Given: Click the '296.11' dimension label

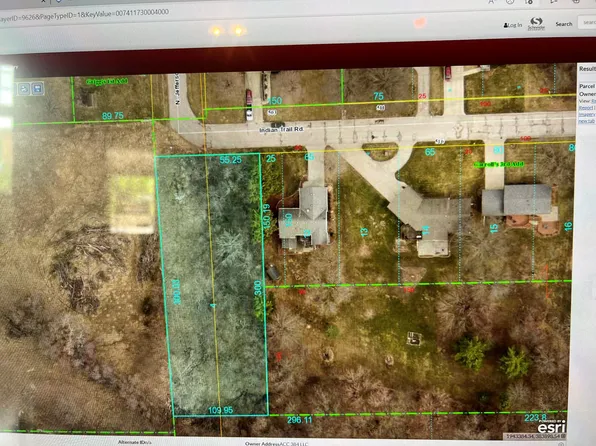Looking at the screenshot, I should click(300, 420).
